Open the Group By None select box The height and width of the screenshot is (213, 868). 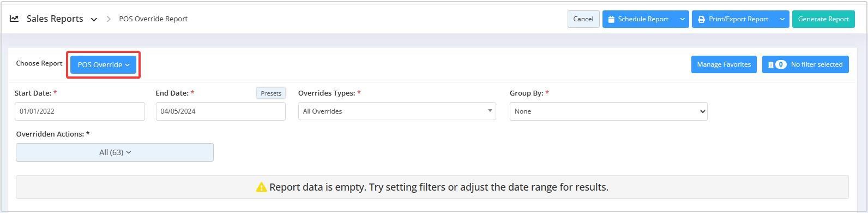(608, 111)
